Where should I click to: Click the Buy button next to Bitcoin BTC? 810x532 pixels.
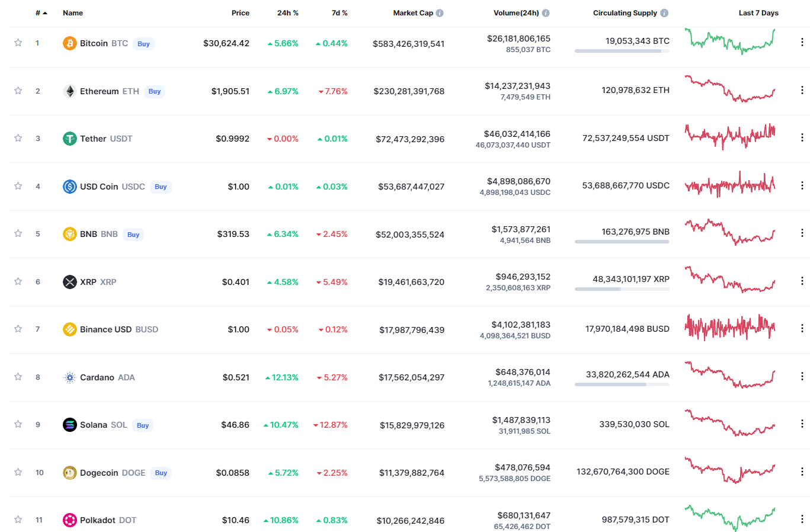point(144,44)
